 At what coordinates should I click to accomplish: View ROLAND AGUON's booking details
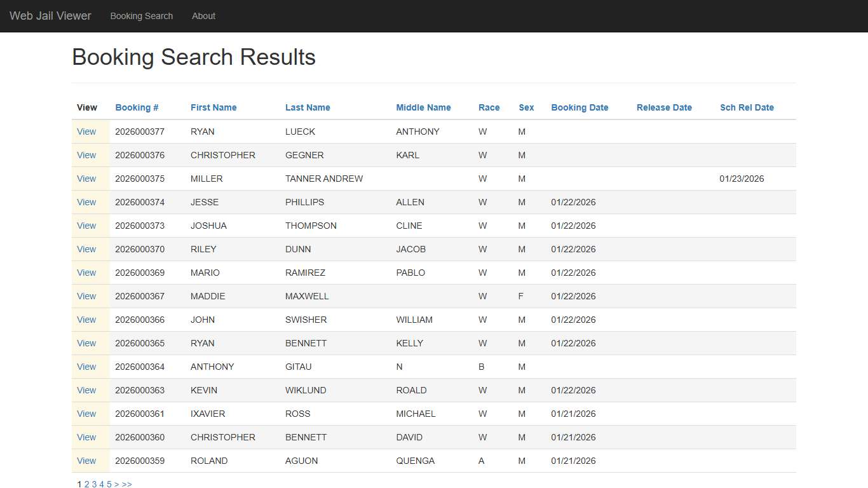click(86, 461)
